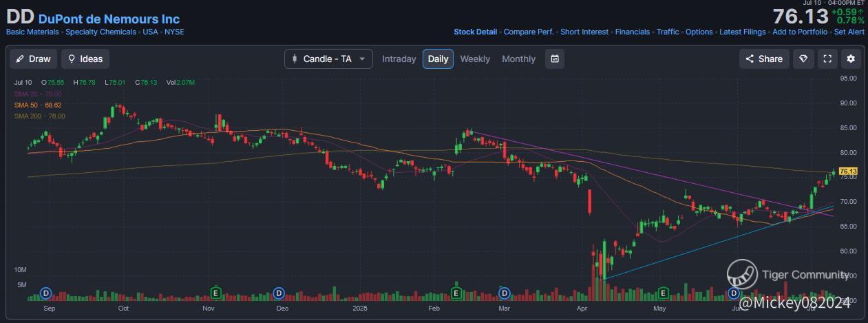Switch chart timeframe to Monthly

[x=518, y=59]
